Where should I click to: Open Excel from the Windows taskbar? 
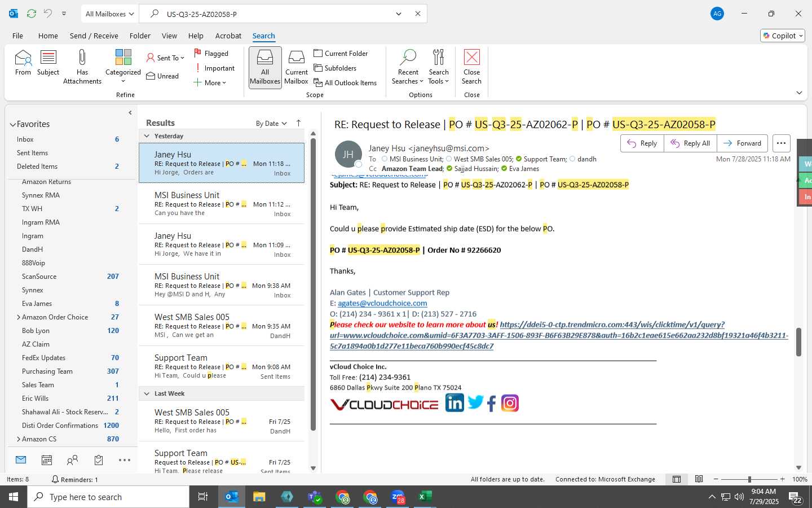425,497
